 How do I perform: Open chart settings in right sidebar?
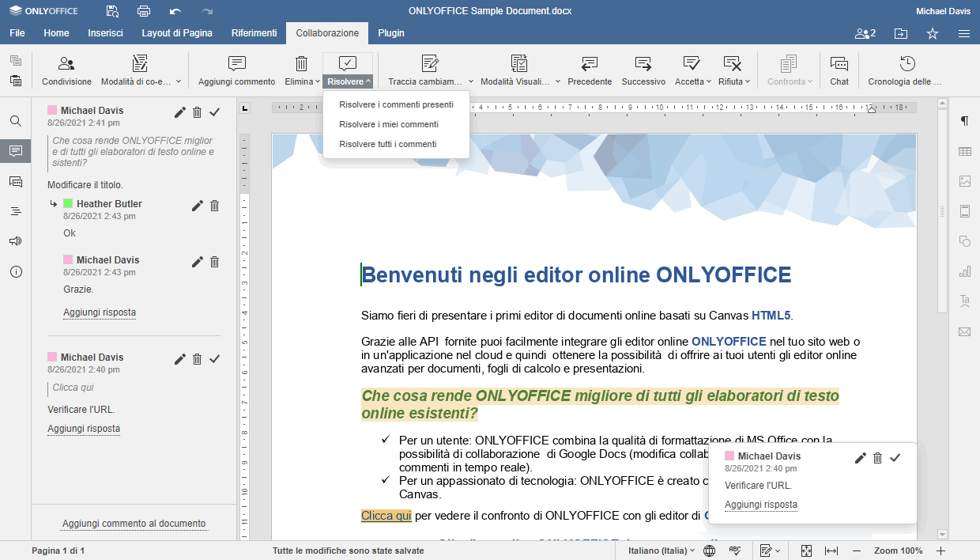point(964,271)
